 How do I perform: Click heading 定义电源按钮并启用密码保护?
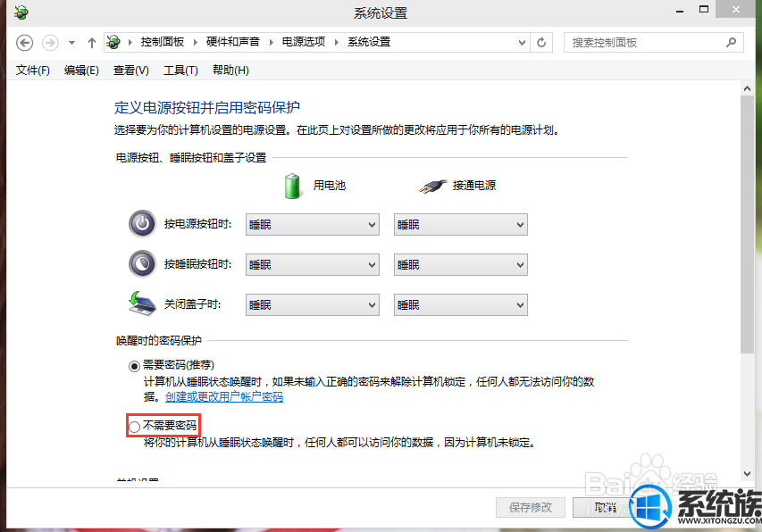(x=207, y=107)
